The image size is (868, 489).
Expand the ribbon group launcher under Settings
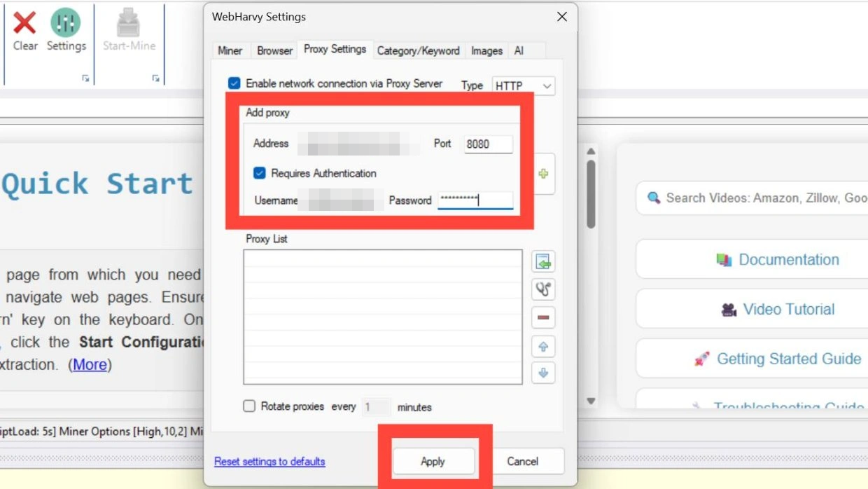pyautogui.click(x=85, y=78)
